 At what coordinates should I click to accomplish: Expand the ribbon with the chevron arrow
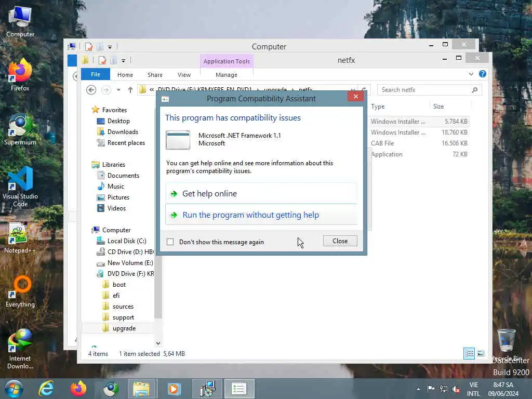(471, 74)
